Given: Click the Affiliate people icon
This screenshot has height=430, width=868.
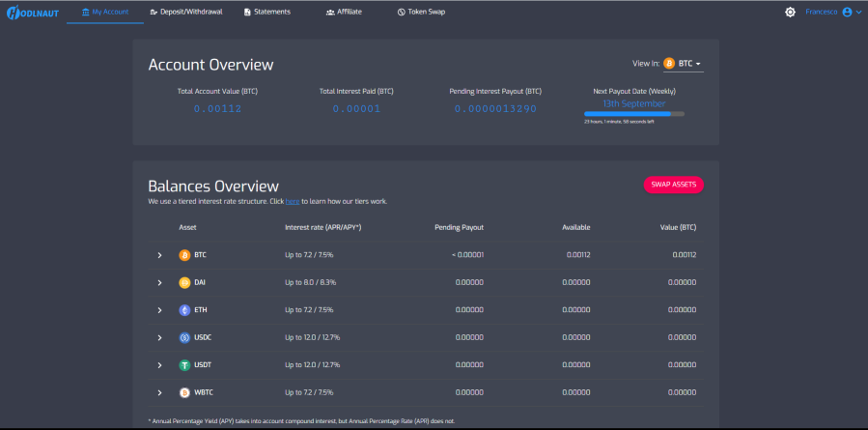Looking at the screenshot, I should click(x=330, y=13).
